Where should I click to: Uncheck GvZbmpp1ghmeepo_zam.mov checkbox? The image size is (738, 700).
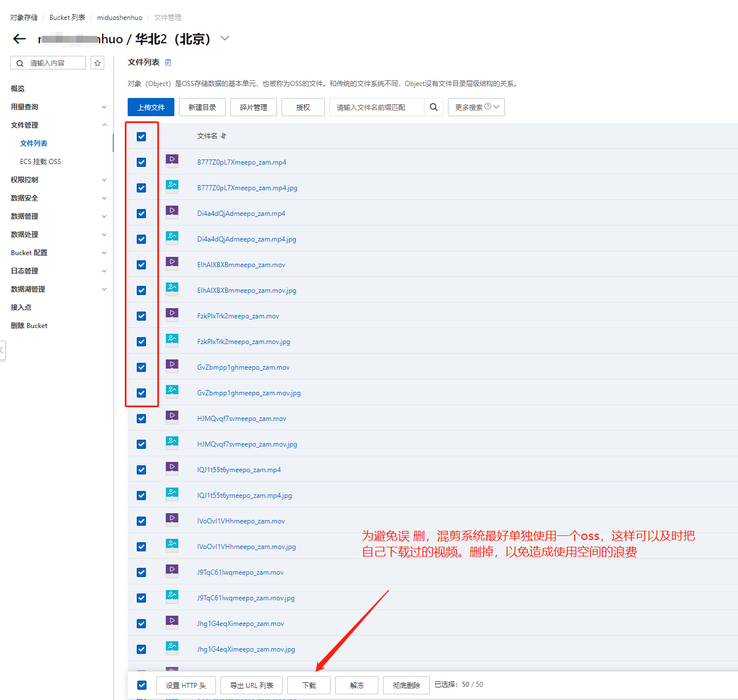pyautogui.click(x=141, y=367)
